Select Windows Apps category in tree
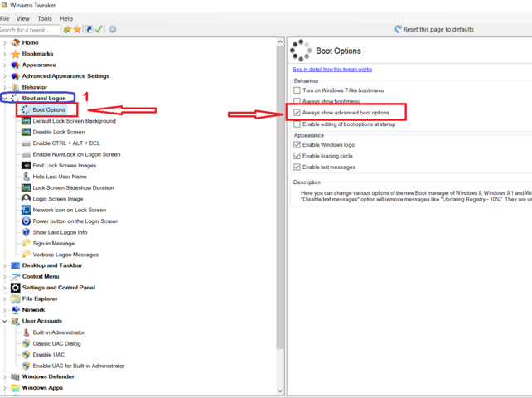532x398 pixels. tap(42, 388)
